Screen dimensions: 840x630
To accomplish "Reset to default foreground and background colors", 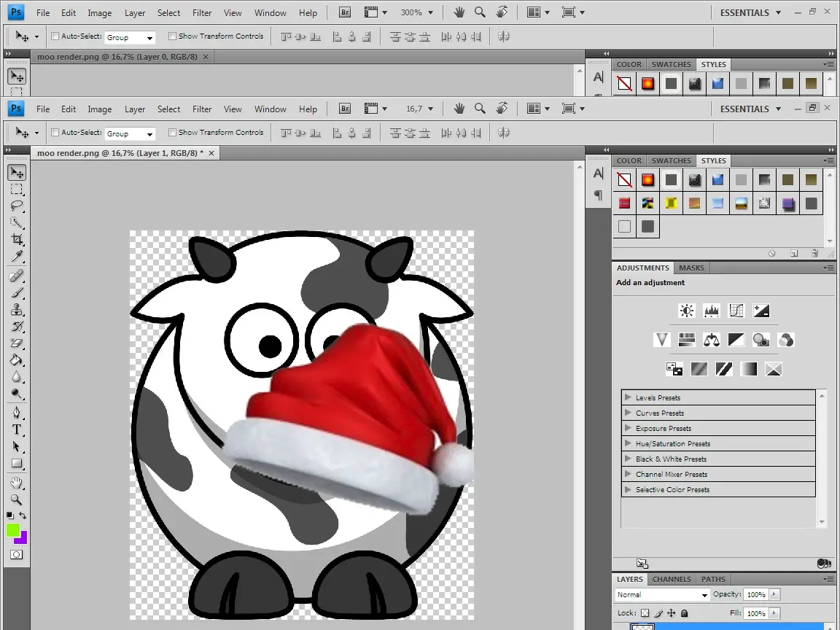I will click(x=10, y=516).
